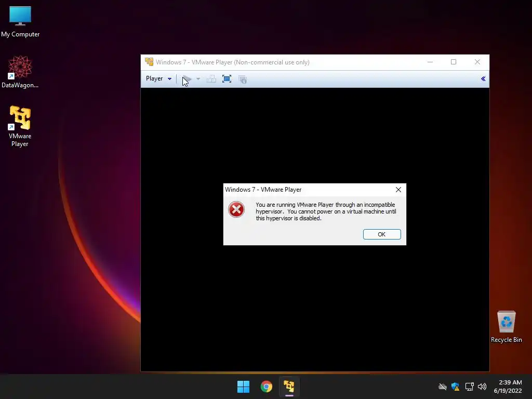Image resolution: width=532 pixels, height=399 pixels.
Task: Click OK in the hypervisor error dialog
Action: pos(382,234)
